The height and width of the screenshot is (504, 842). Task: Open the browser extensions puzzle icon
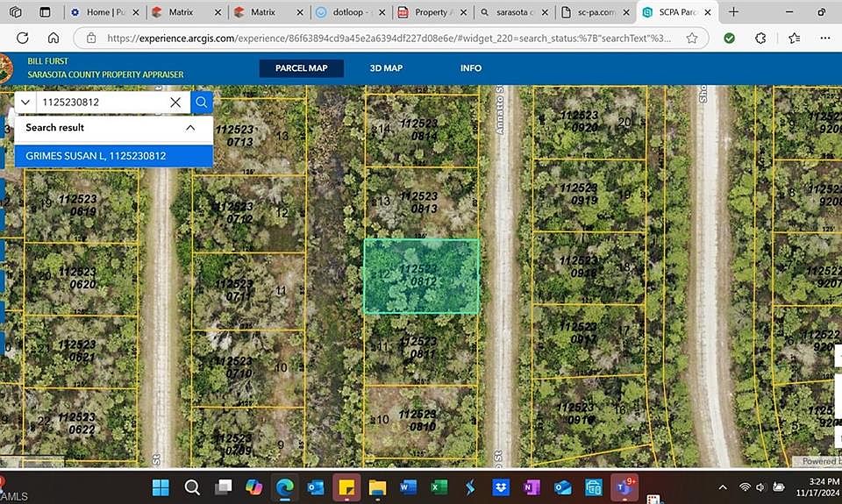(760, 38)
